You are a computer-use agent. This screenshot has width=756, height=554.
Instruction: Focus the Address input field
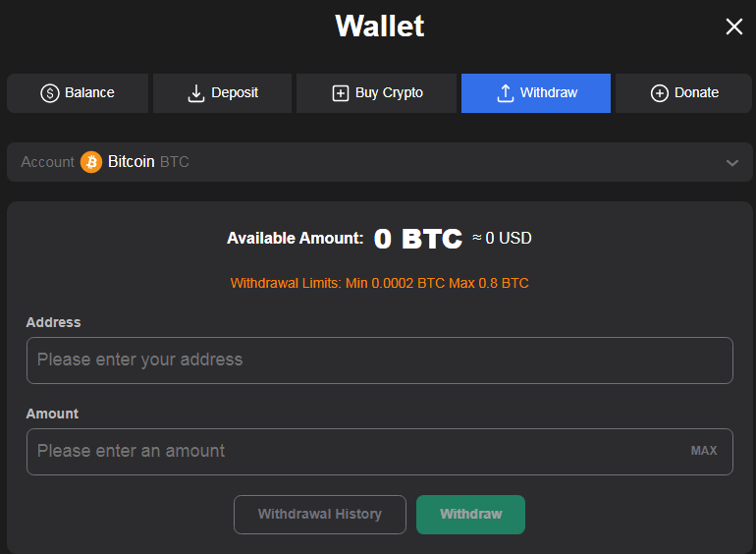[x=379, y=360]
